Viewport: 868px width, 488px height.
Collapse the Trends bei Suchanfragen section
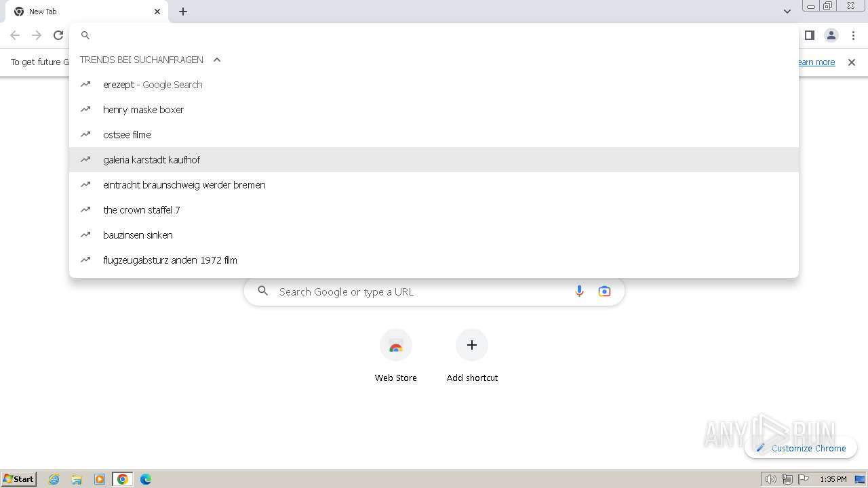[217, 60]
